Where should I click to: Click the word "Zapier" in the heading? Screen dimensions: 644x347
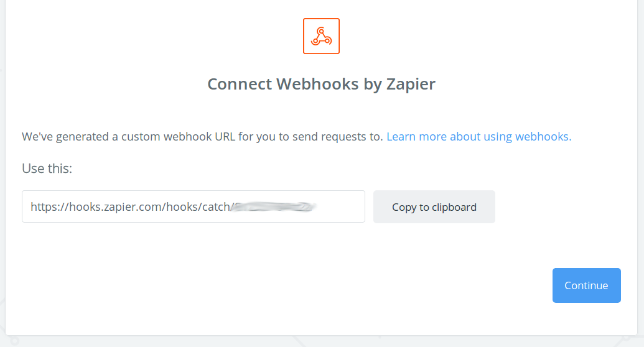click(x=409, y=84)
